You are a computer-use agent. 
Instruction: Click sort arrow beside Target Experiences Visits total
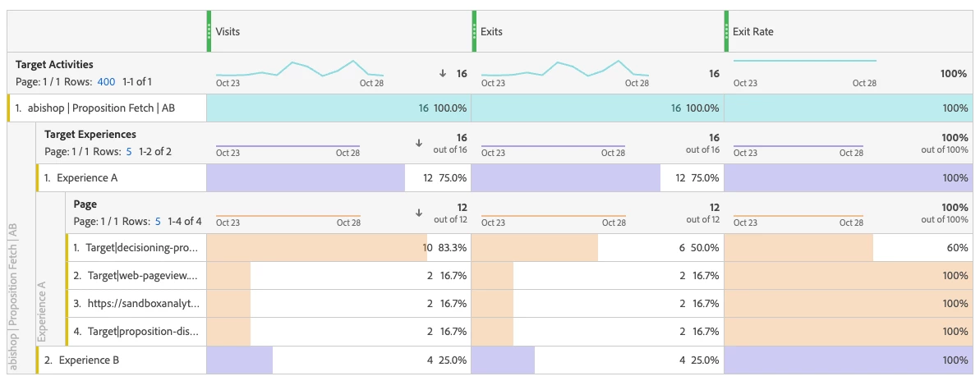[419, 142]
